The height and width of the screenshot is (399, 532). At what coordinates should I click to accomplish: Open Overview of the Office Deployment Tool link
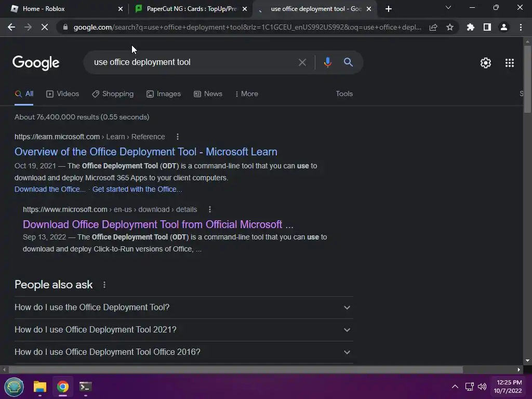pyautogui.click(x=146, y=152)
